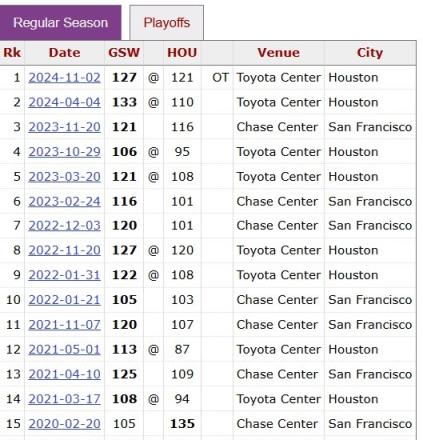Click the Venue column header
The height and width of the screenshot is (440, 423).
(x=278, y=53)
